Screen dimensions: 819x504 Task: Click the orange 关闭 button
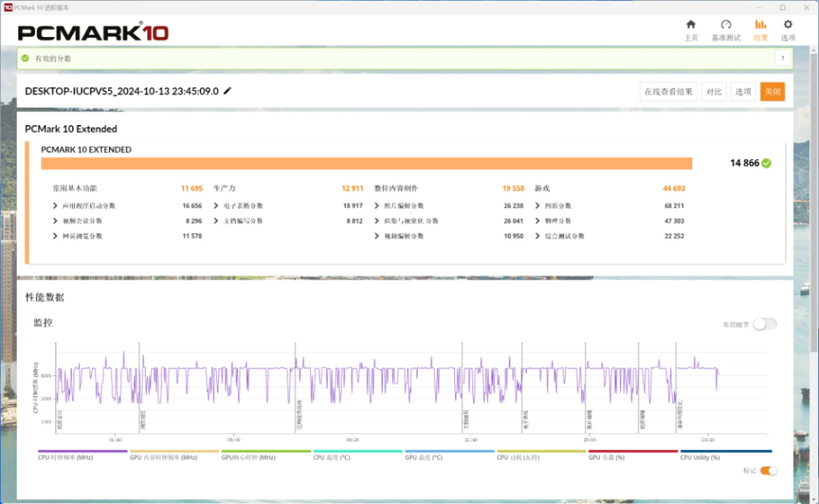coord(772,92)
